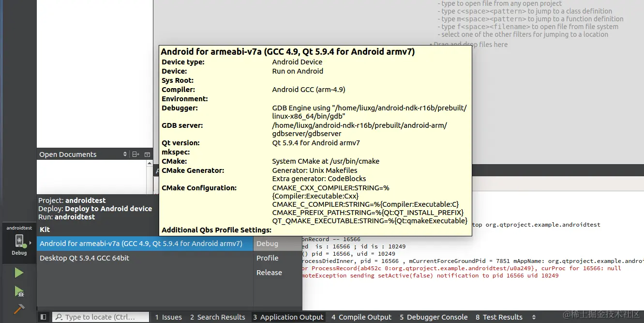The height and width of the screenshot is (323, 644).
Task: Click the Run: androidtest label
Action: click(x=67, y=217)
